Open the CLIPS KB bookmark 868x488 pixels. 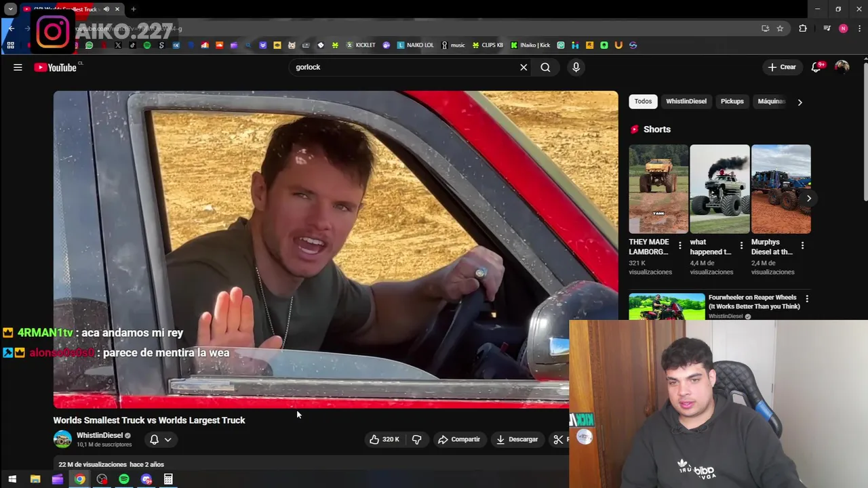[x=488, y=45]
